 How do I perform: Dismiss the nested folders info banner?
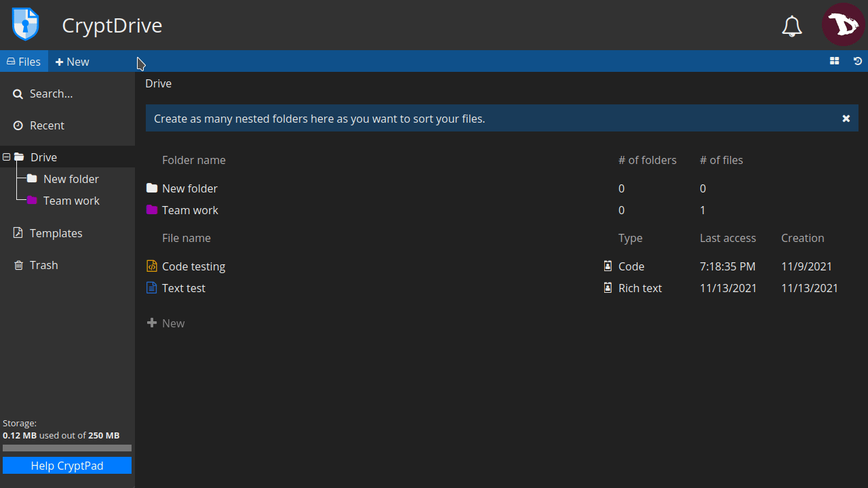pyautogui.click(x=846, y=119)
